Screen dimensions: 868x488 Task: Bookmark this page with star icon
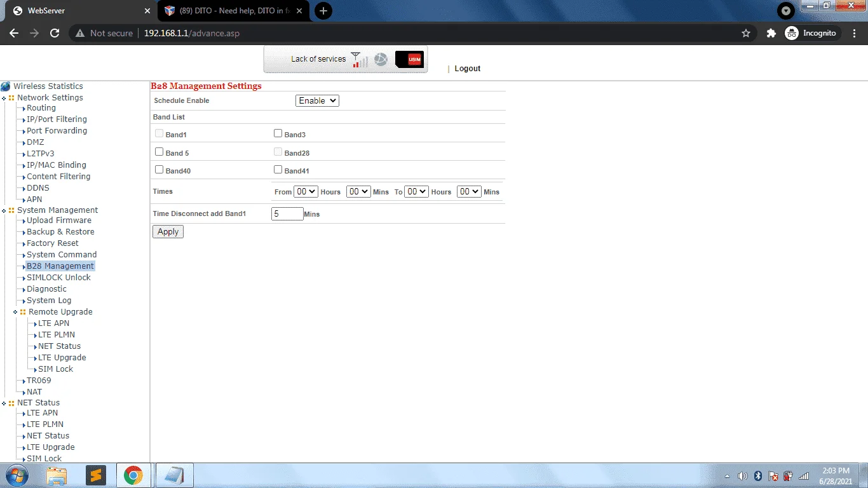click(746, 33)
